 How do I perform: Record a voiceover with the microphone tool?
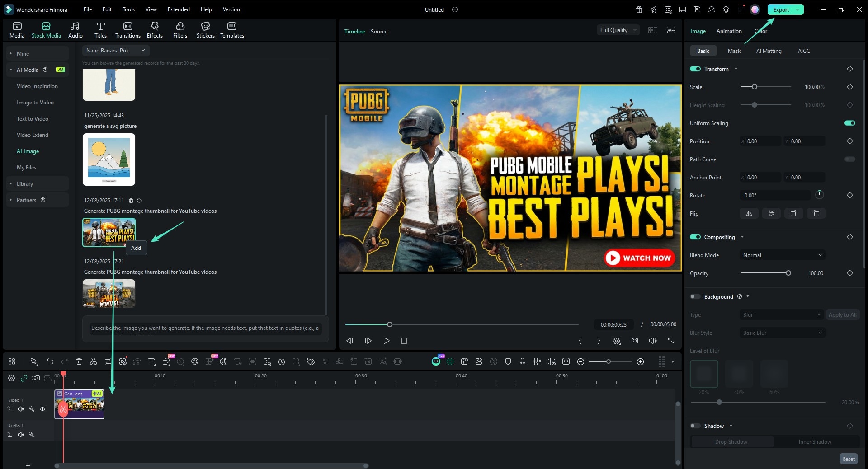click(523, 361)
